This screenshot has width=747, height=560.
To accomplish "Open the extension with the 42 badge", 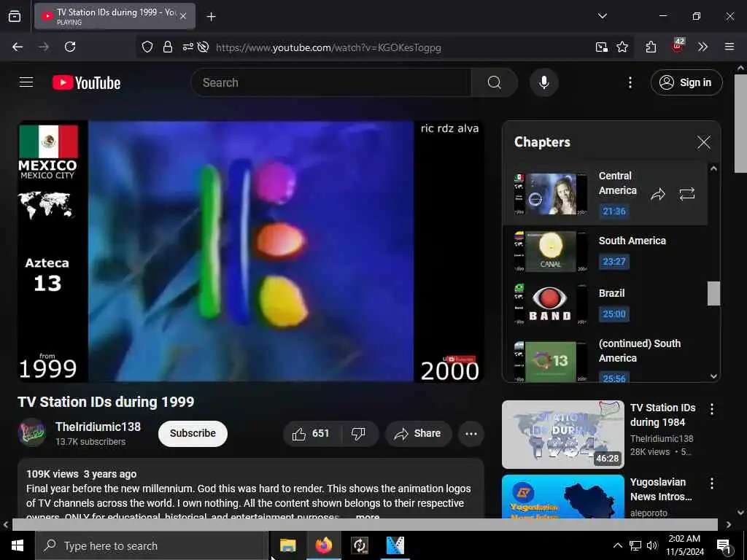I will pyautogui.click(x=678, y=46).
